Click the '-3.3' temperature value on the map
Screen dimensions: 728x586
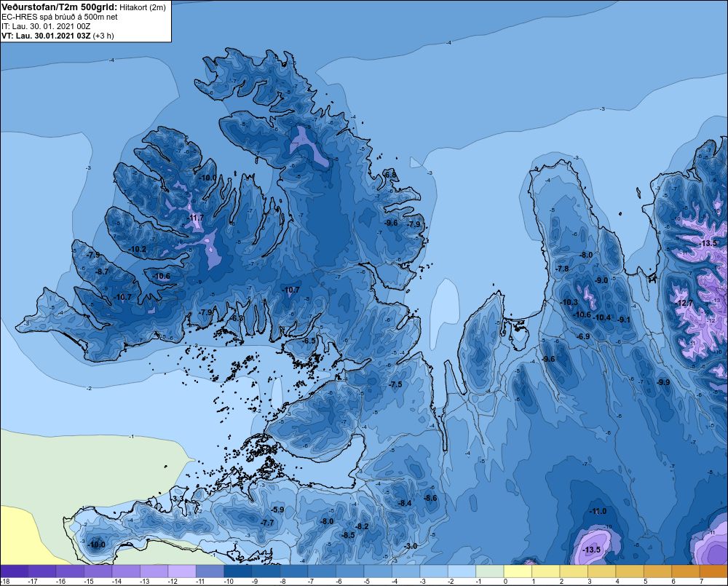point(178,499)
